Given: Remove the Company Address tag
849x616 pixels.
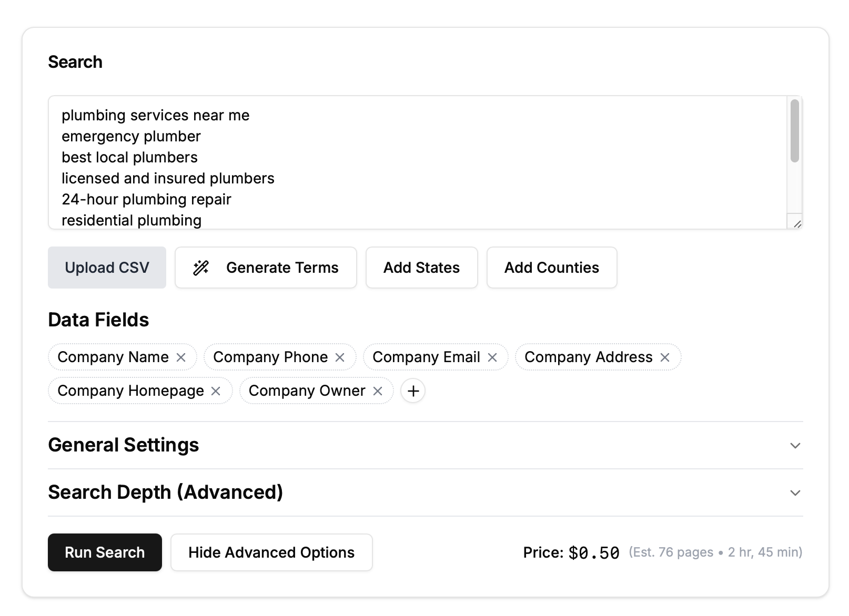Looking at the screenshot, I should pyautogui.click(x=665, y=357).
